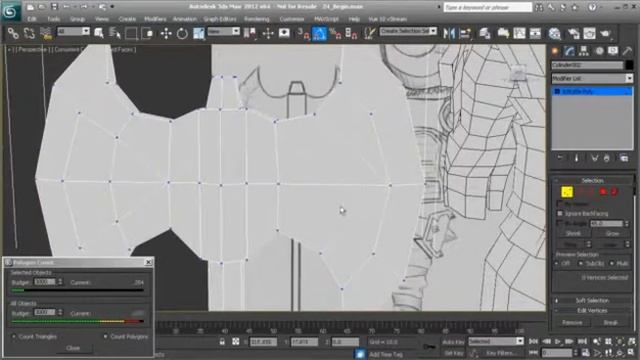The width and height of the screenshot is (640, 360).
Task: Open the Rendering menu
Action: (257, 19)
